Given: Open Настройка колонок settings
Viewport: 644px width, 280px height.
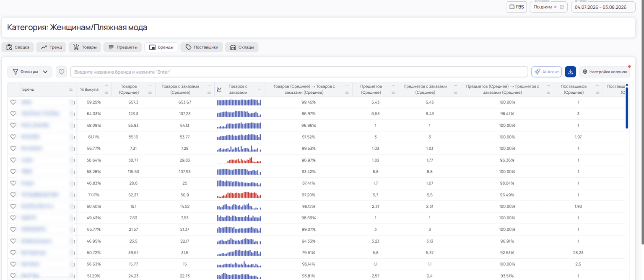Looking at the screenshot, I should tap(605, 72).
